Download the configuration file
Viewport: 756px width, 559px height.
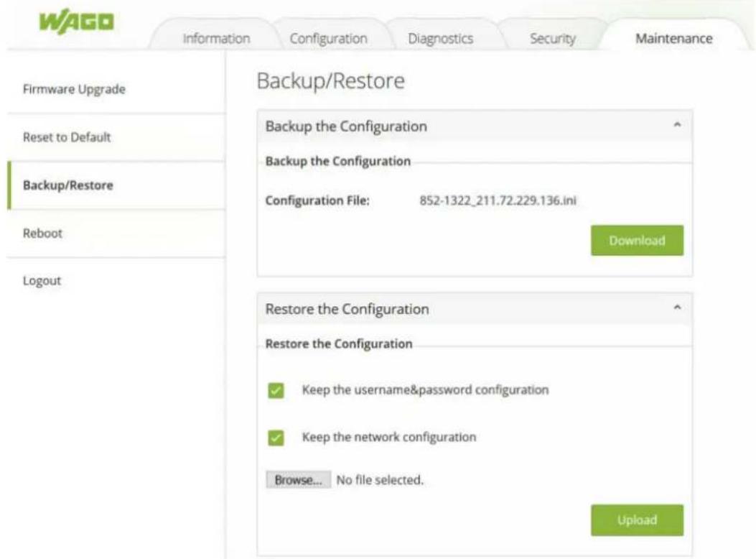pos(637,240)
